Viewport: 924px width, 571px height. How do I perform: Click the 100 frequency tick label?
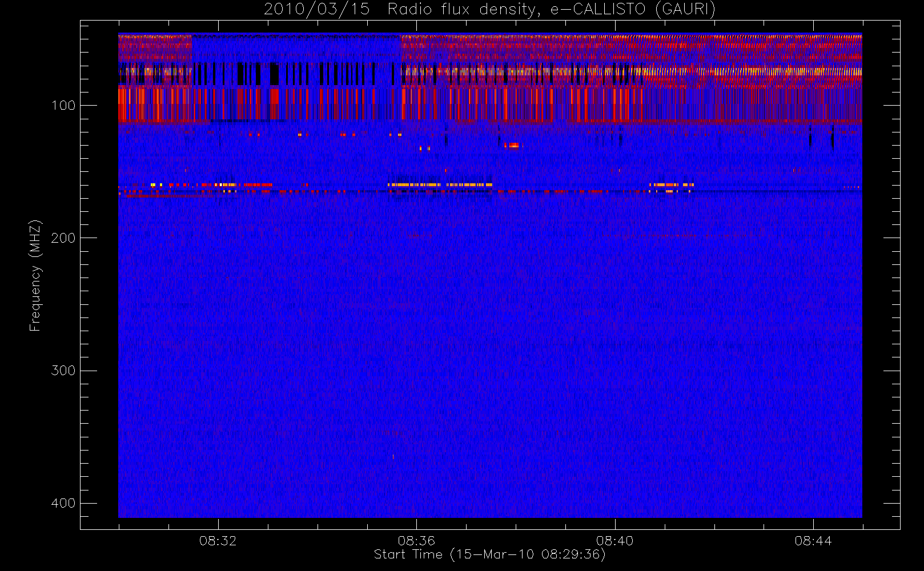[63, 105]
